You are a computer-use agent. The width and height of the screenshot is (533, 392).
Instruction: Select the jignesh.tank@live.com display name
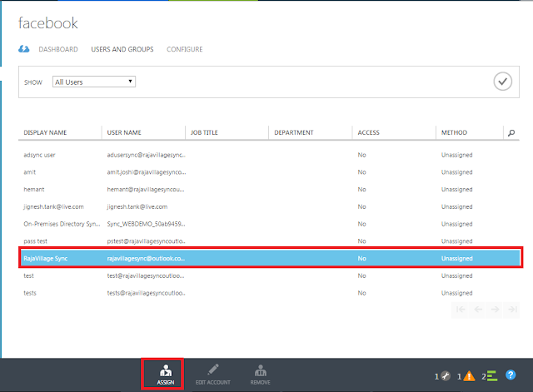coord(53,207)
